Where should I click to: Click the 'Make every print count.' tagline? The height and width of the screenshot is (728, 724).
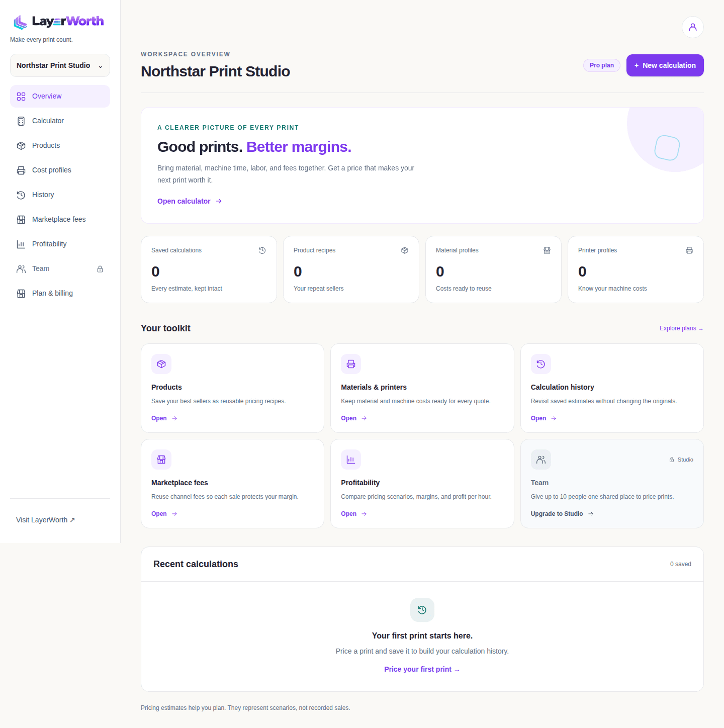click(x=41, y=40)
